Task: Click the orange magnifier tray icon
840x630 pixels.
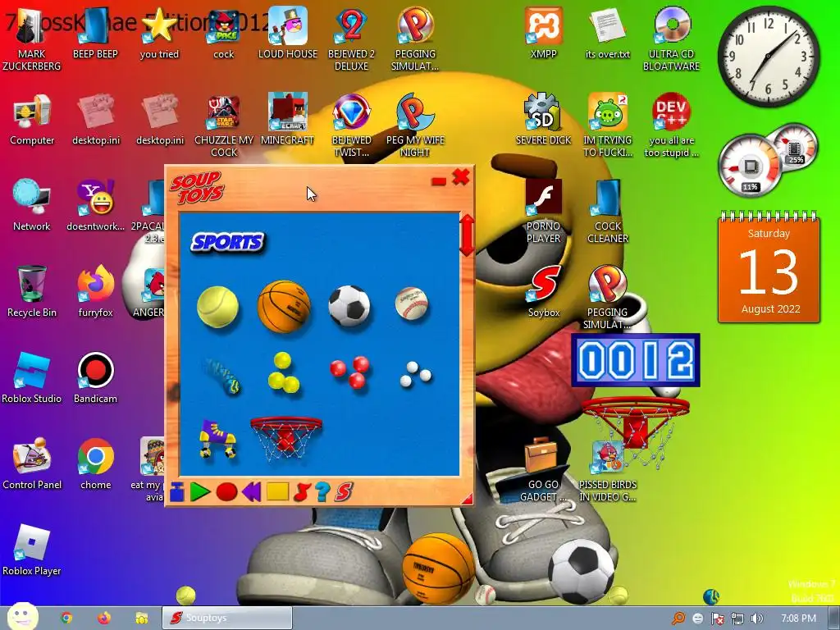Action: pyautogui.click(x=678, y=619)
